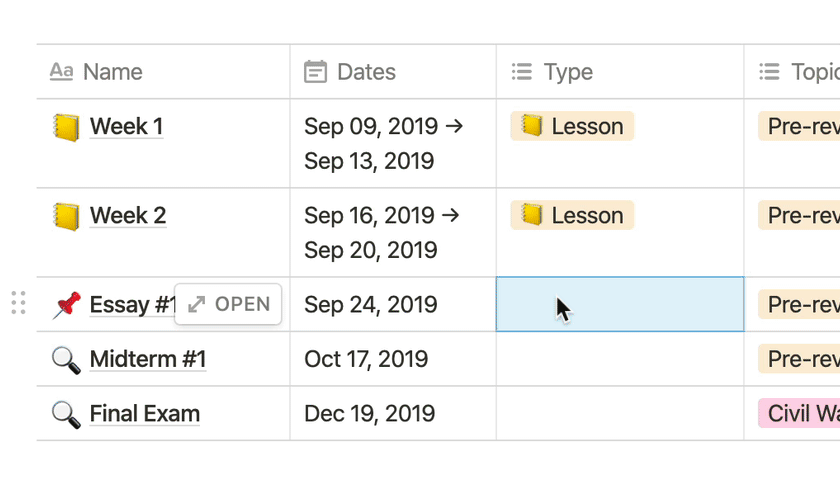Viewport: 840px width, 480px height.
Task: Open the Midterm #1 page link
Action: point(147,359)
